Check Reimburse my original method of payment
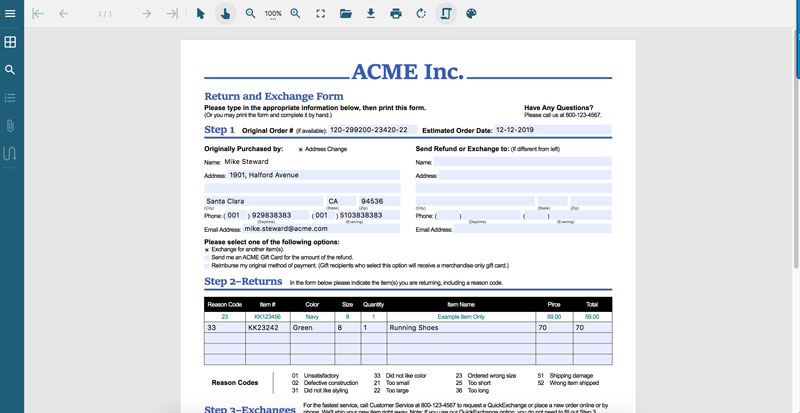The image size is (800, 413). pyautogui.click(x=207, y=266)
